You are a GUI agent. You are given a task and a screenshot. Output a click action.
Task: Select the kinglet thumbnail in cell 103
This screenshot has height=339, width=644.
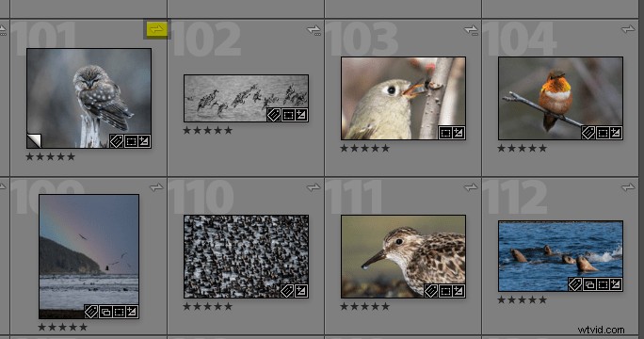pyautogui.click(x=403, y=98)
